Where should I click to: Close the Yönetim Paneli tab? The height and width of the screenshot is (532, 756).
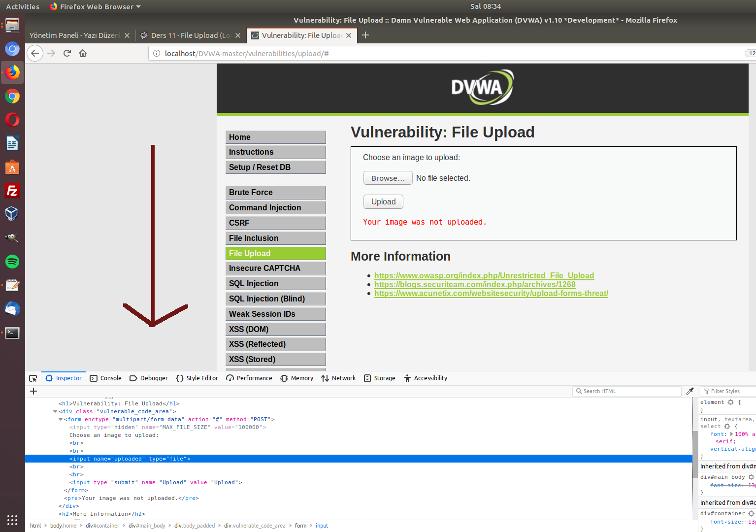coord(127,35)
